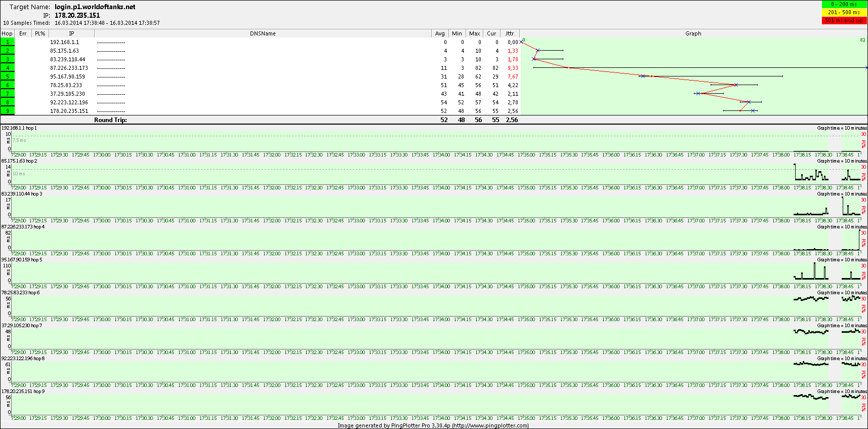868x429 pixels.
Task: Click the green hop 1 number box
Action: pos(8,42)
